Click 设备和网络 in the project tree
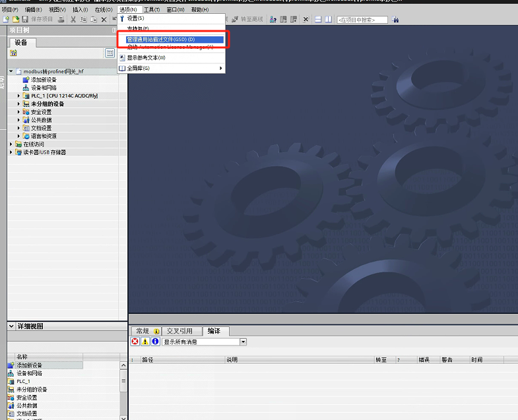The width and height of the screenshot is (518, 420). 44,88
